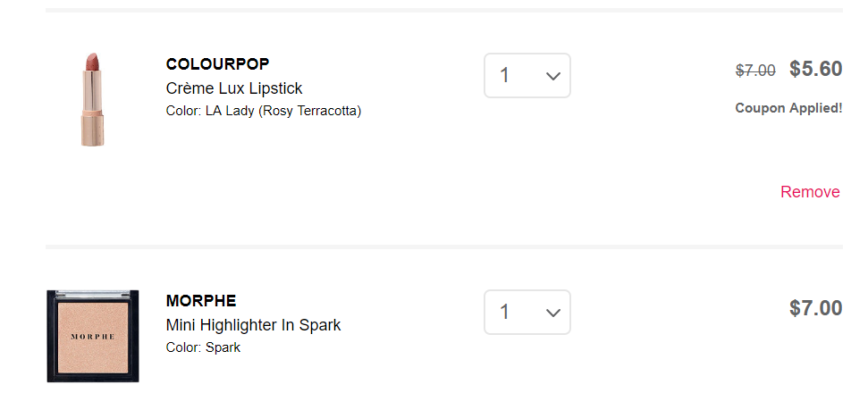
Task: Click quantity value 1 for the lipstick
Action: pyautogui.click(x=505, y=76)
